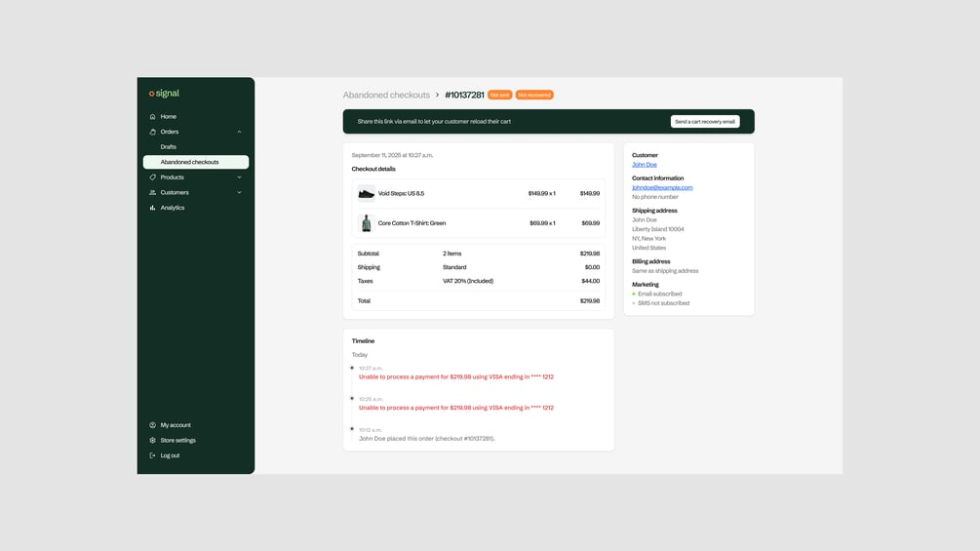Click the Products tag icon

pos(152,177)
